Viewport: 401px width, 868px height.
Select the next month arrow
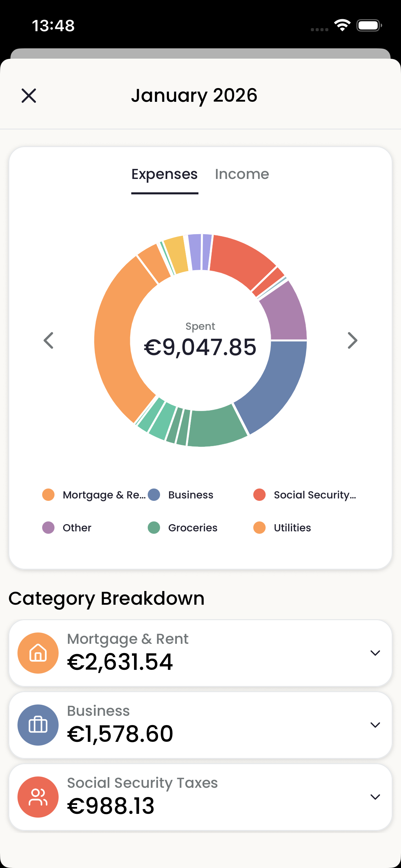352,340
